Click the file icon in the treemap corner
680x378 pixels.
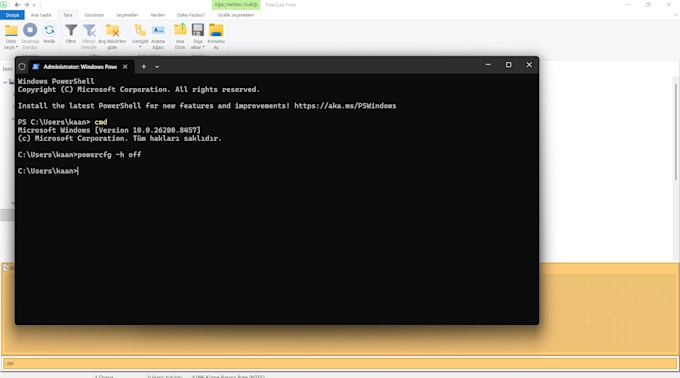[6, 268]
